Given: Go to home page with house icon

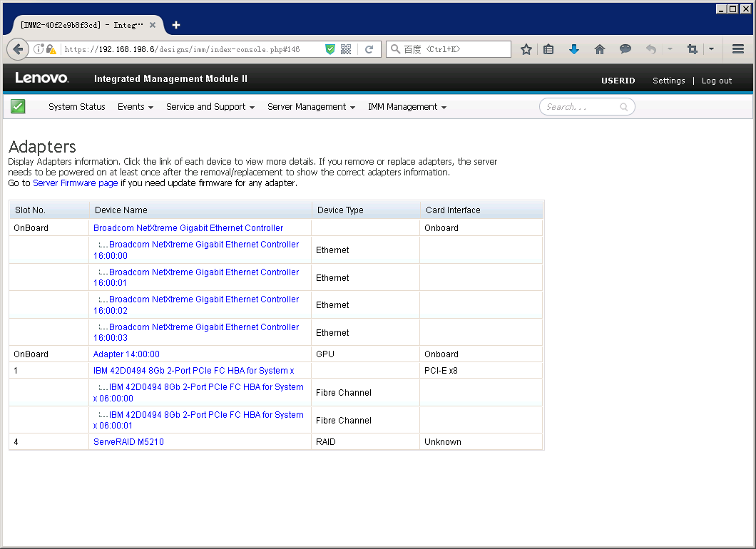Looking at the screenshot, I should [600, 49].
